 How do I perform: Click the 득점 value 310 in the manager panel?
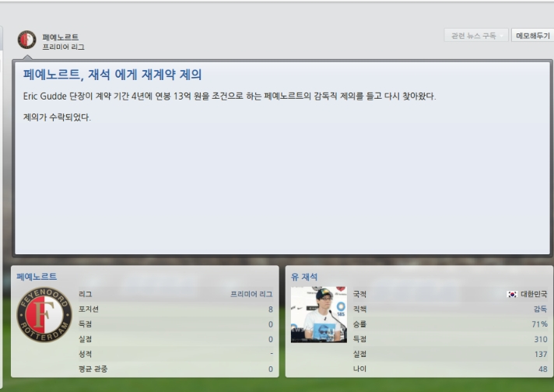(x=541, y=339)
